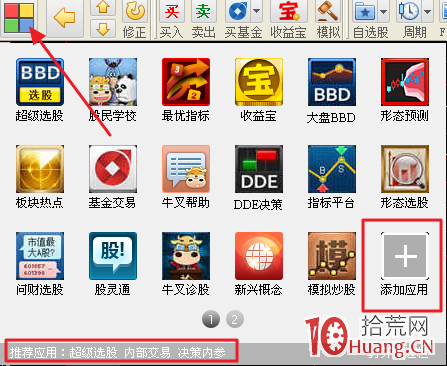Launch the 指标平台 app
This screenshot has height=366, width=447.
(x=332, y=169)
